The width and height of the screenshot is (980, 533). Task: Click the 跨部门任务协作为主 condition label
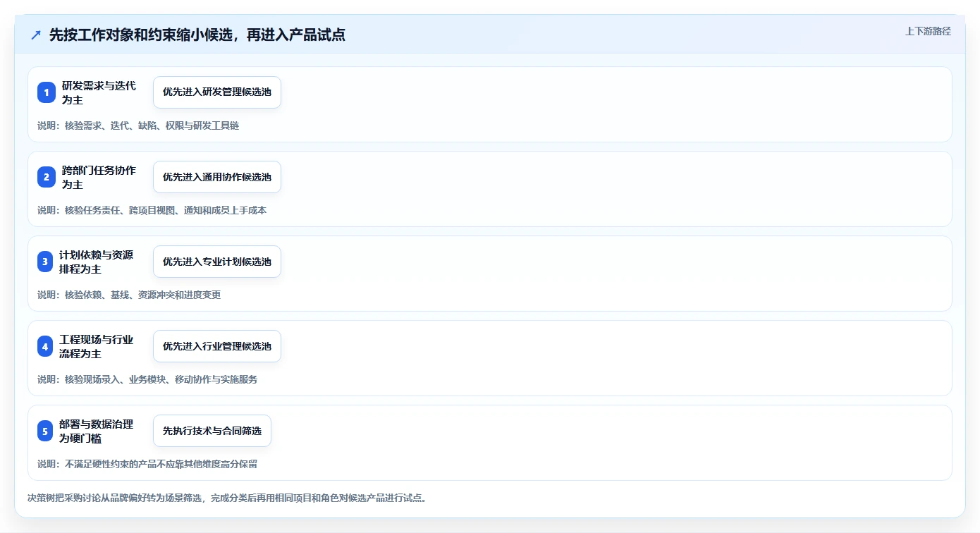point(97,177)
